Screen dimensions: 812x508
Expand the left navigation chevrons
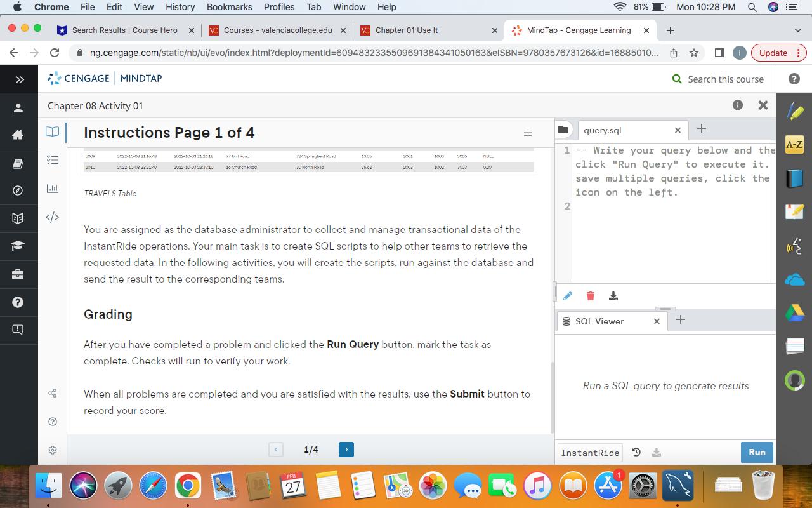[x=19, y=79]
